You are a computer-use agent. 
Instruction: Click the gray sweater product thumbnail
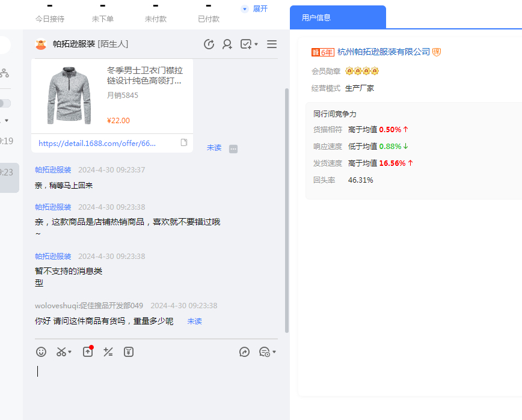pos(69,96)
